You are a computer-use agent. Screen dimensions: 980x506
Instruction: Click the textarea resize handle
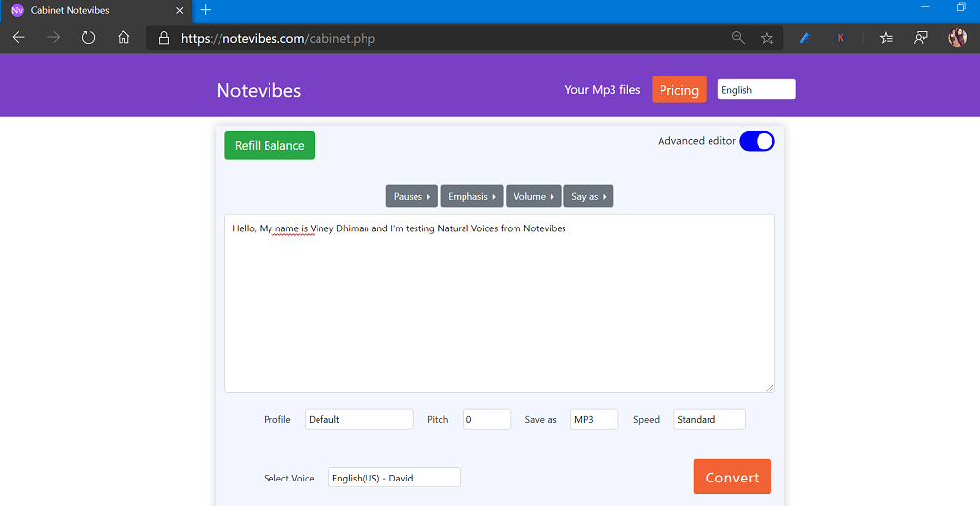(769, 387)
